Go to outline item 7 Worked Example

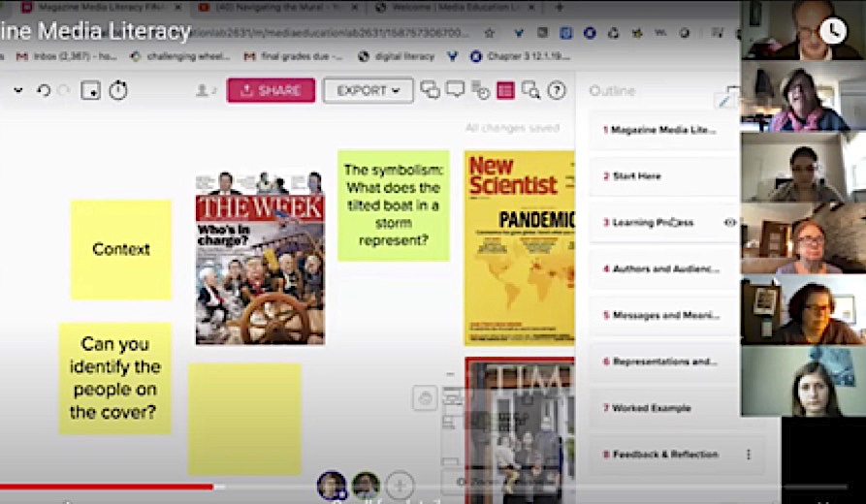tap(664, 408)
